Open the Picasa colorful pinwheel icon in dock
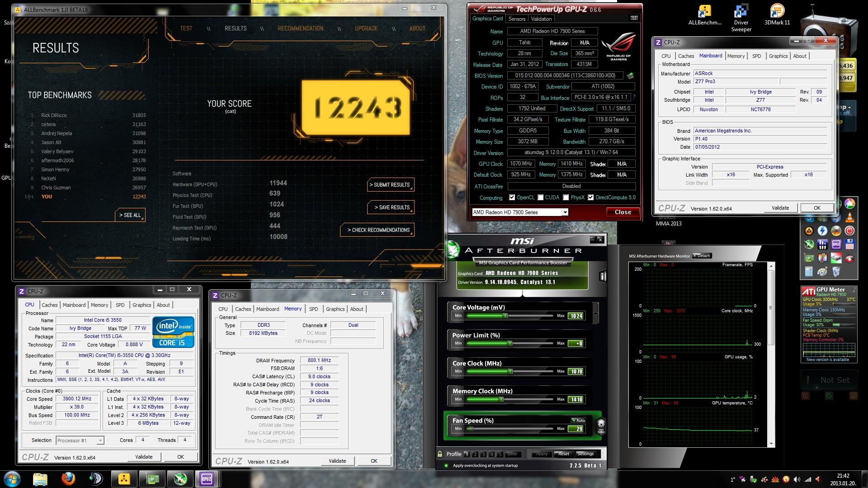 849,204
